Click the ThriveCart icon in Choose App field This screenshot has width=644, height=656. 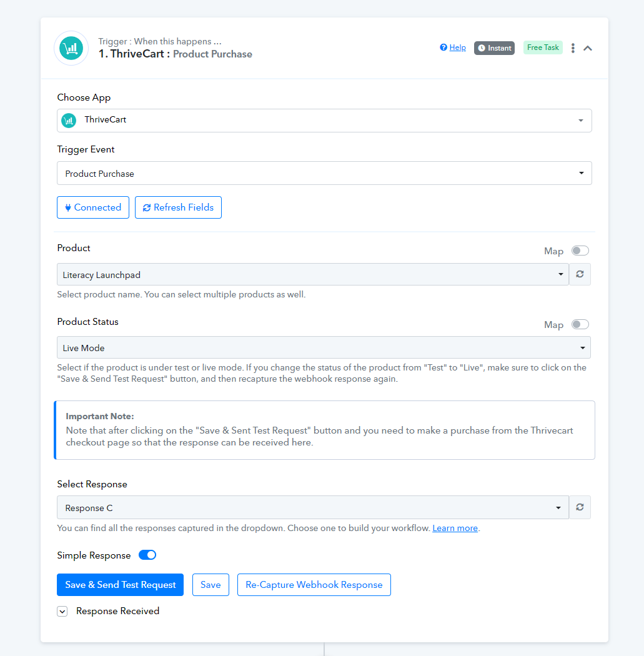coord(69,121)
